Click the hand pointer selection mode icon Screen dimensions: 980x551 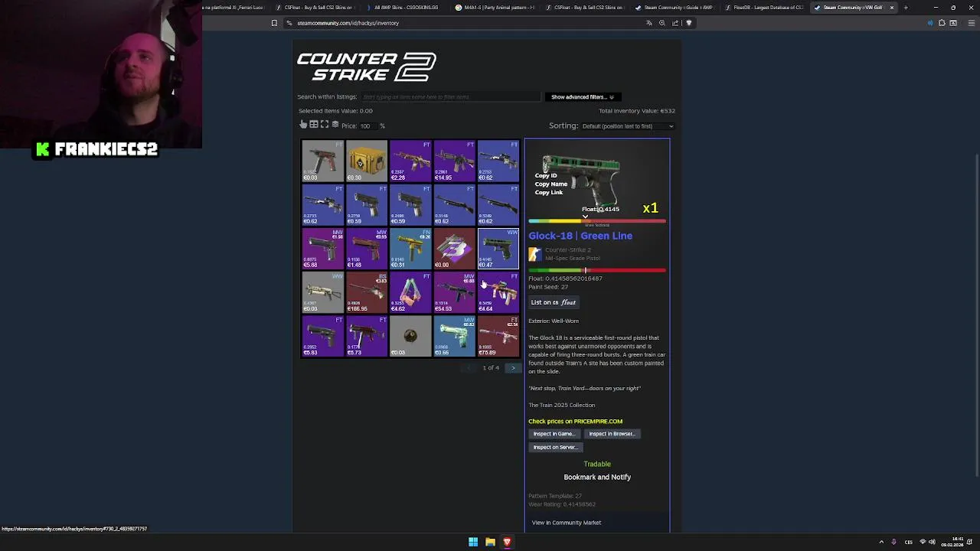[303, 125]
